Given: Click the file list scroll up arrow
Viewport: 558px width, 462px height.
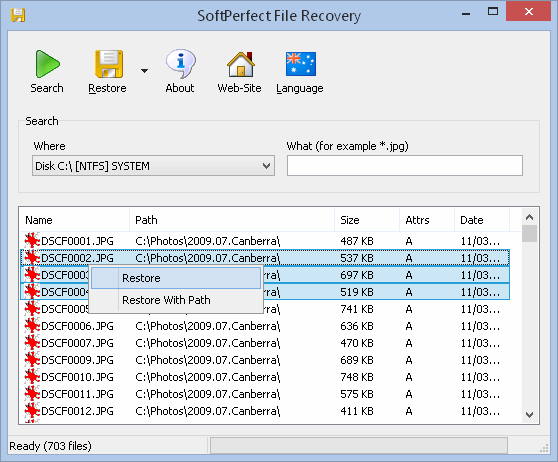Looking at the screenshot, I should (530, 217).
